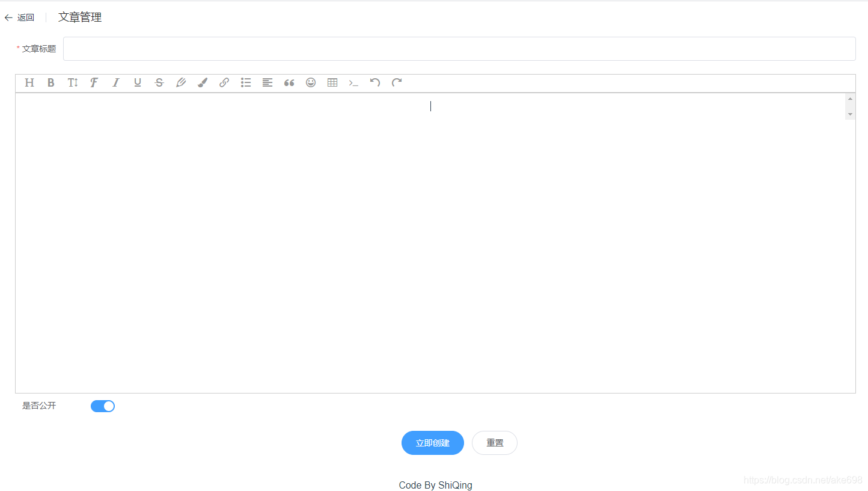Toggle italic formatting

click(116, 83)
